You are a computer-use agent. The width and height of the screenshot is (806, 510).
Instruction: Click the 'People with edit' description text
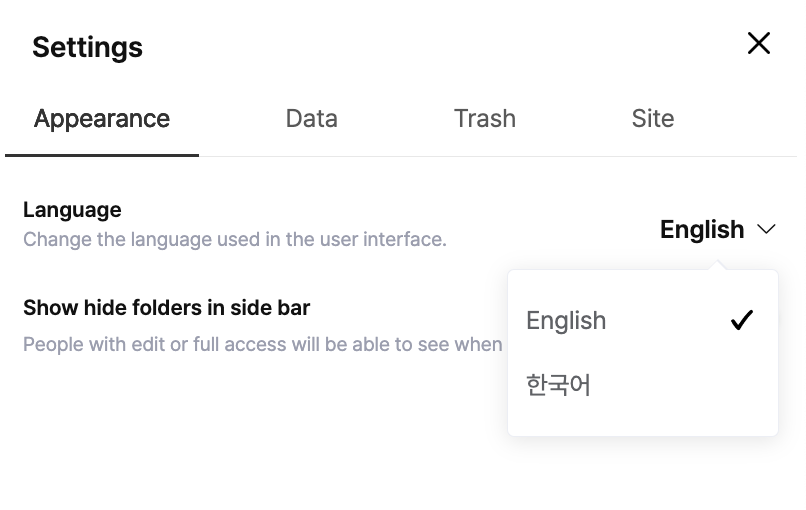(x=262, y=344)
